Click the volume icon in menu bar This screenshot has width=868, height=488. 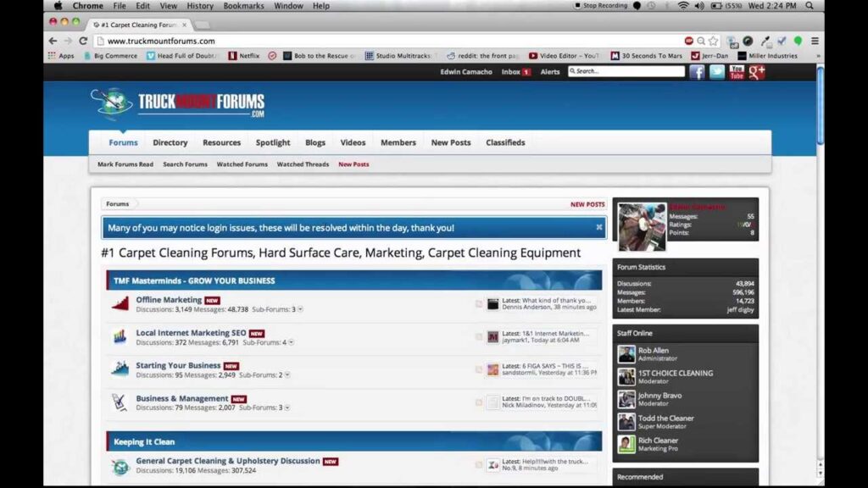click(699, 6)
